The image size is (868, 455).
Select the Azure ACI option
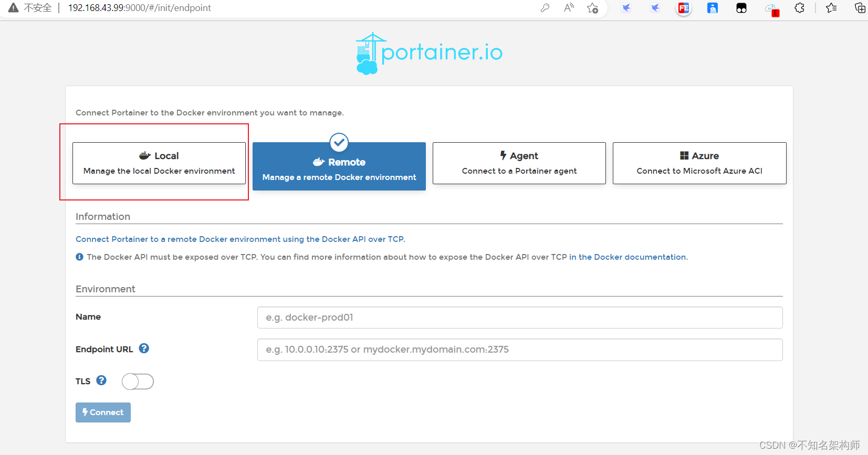(x=699, y=163)
